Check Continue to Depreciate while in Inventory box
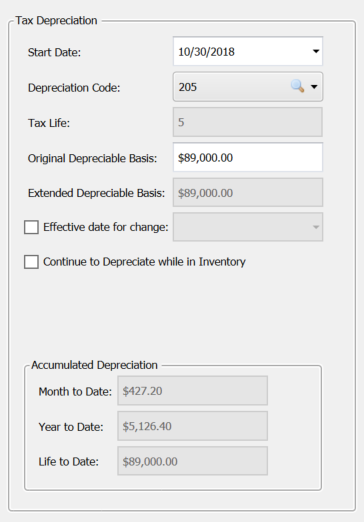The height and width of the screenshot is (522, 364). coord(31,262)
